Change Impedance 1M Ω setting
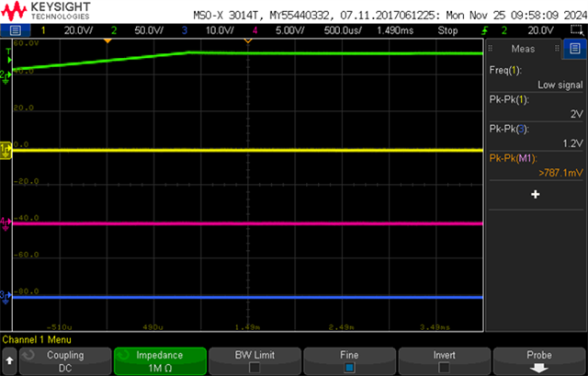 160,361
